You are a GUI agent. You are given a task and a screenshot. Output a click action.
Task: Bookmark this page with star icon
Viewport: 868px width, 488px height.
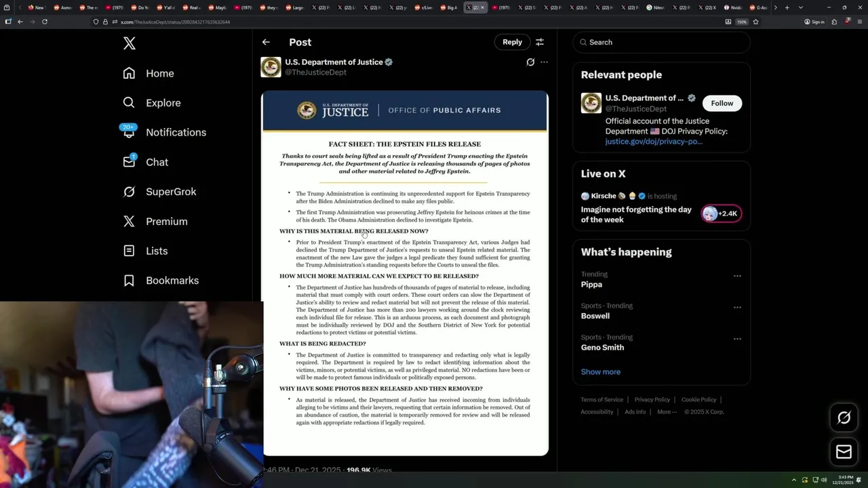click(755, 22)
